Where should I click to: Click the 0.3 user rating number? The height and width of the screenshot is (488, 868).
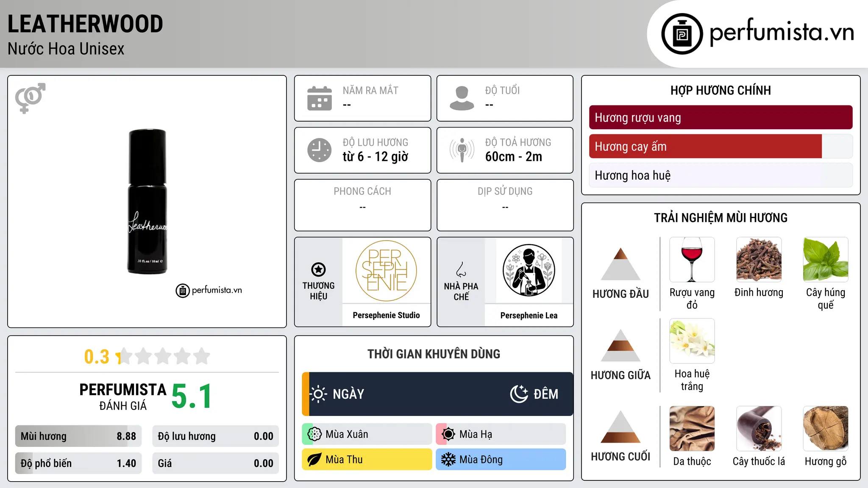pos(97,357)
